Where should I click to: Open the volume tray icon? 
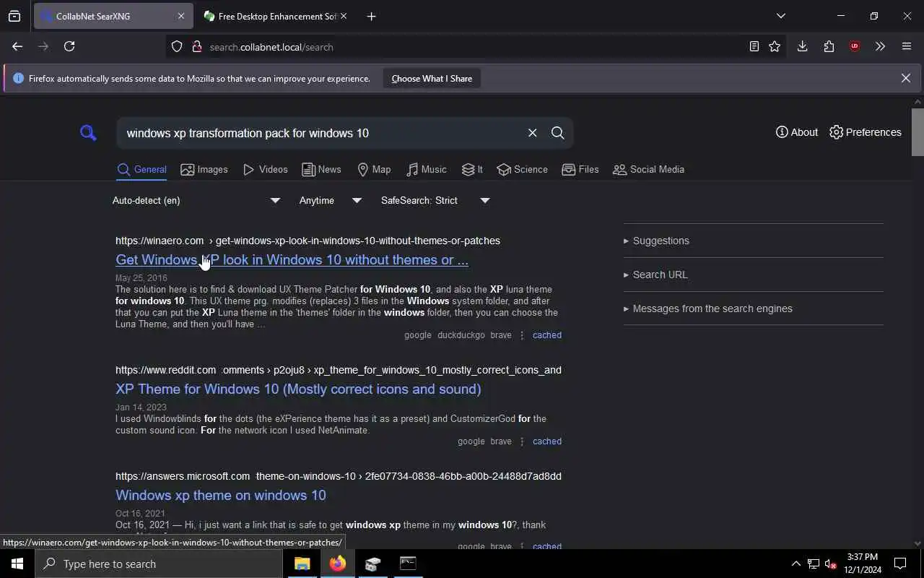[830, 564]
